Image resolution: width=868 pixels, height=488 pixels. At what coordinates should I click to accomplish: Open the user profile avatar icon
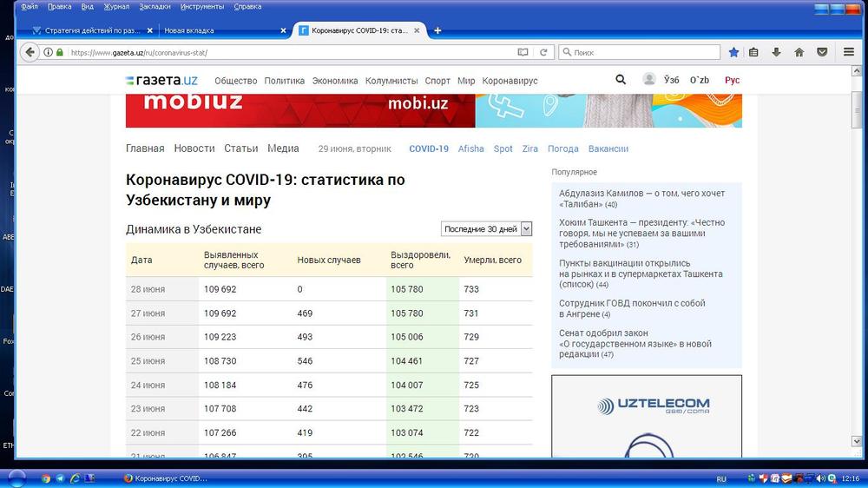(648, 80)
